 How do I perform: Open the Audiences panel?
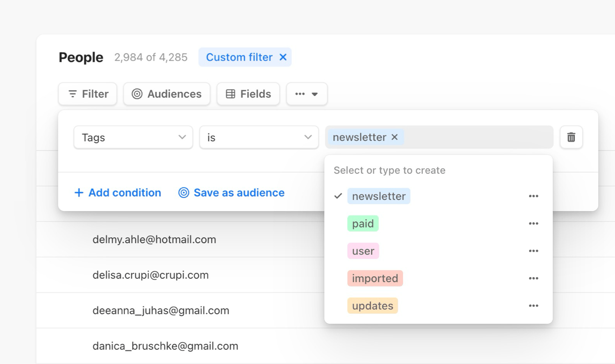pyautogui.click(x=167, y=94)
